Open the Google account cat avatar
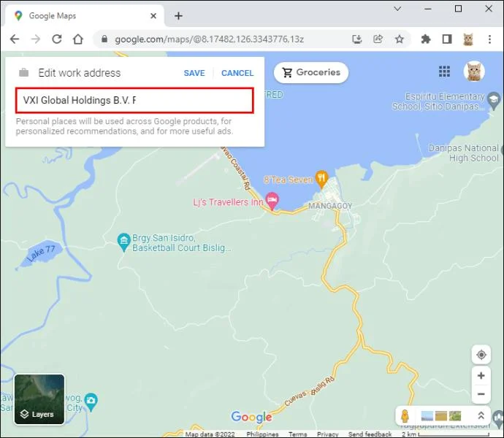Screen dimensions: 504x438 (x=474, y=72)
